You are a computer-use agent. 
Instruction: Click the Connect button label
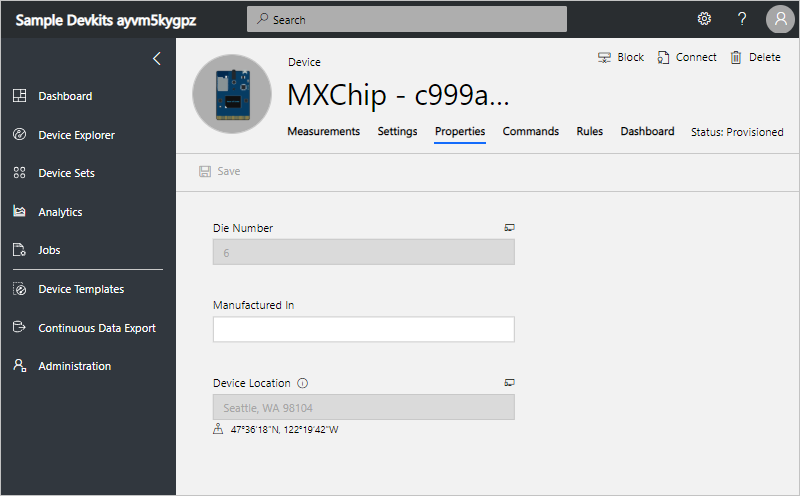click(x=696, y=57)
